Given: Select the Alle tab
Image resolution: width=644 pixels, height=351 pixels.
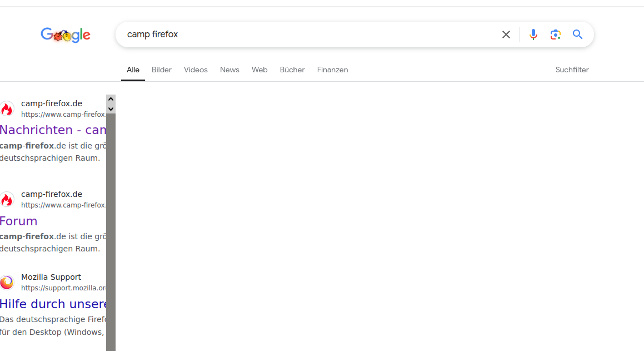Looking at the screenshot, I should point(133,70).
